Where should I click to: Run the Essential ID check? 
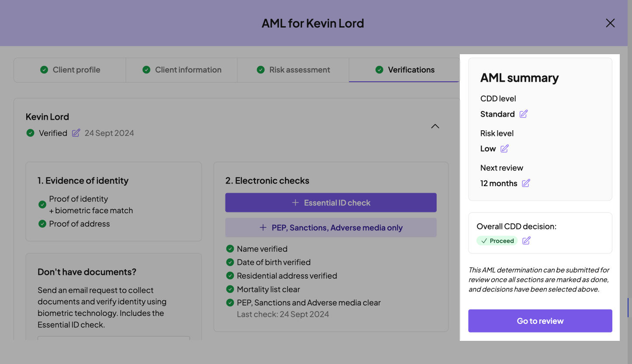click(331, 203)
